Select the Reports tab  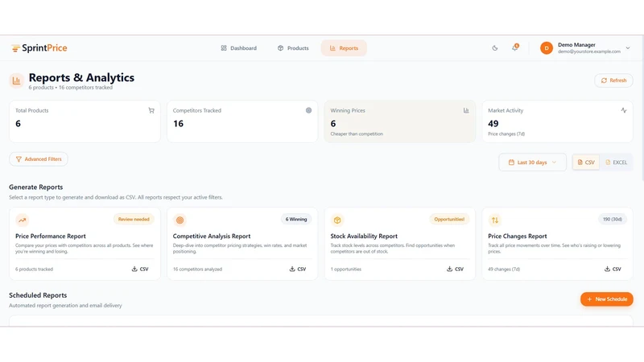(x=344, y=48)
